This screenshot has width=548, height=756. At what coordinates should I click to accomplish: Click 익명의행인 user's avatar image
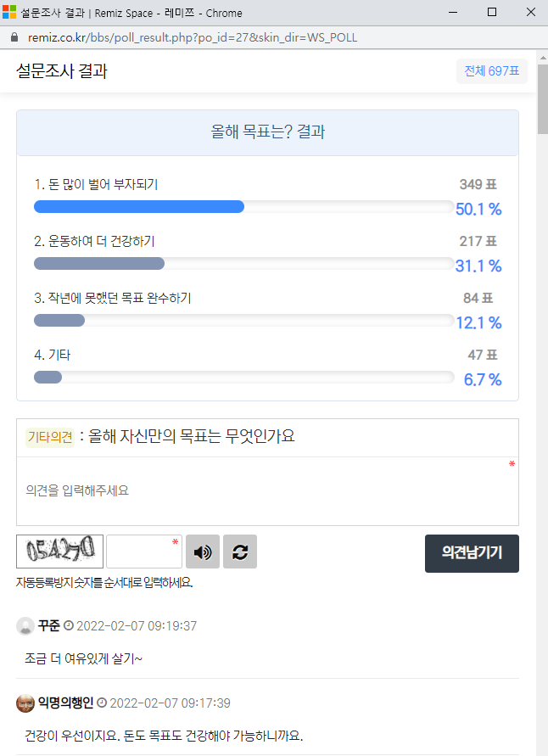[25, 703]
